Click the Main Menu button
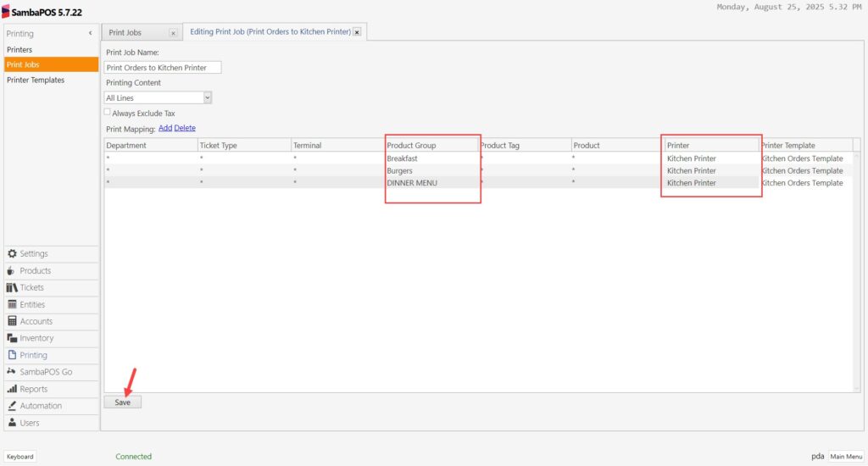 point(846,457)
